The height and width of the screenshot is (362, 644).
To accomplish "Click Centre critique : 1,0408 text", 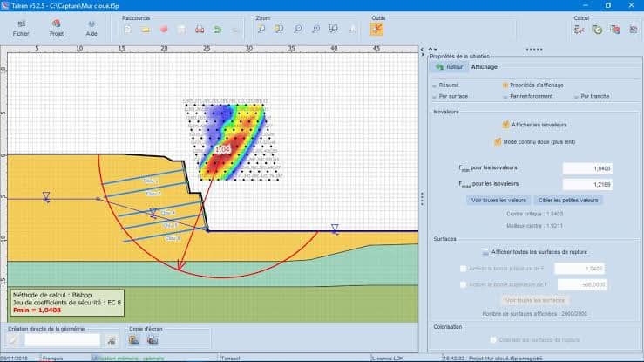I will 534,214.
